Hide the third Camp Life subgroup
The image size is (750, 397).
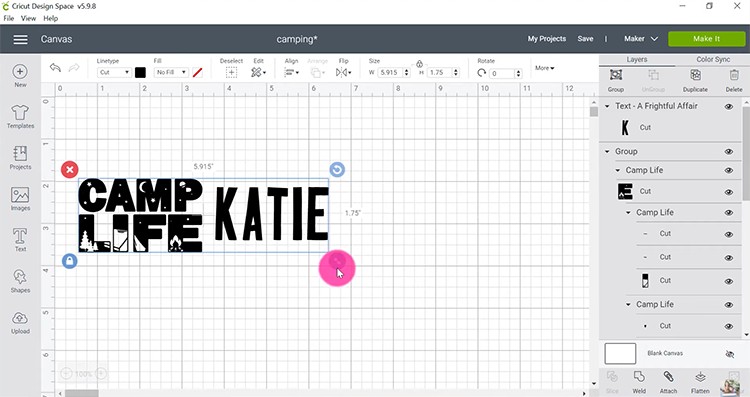click(729, 305)
